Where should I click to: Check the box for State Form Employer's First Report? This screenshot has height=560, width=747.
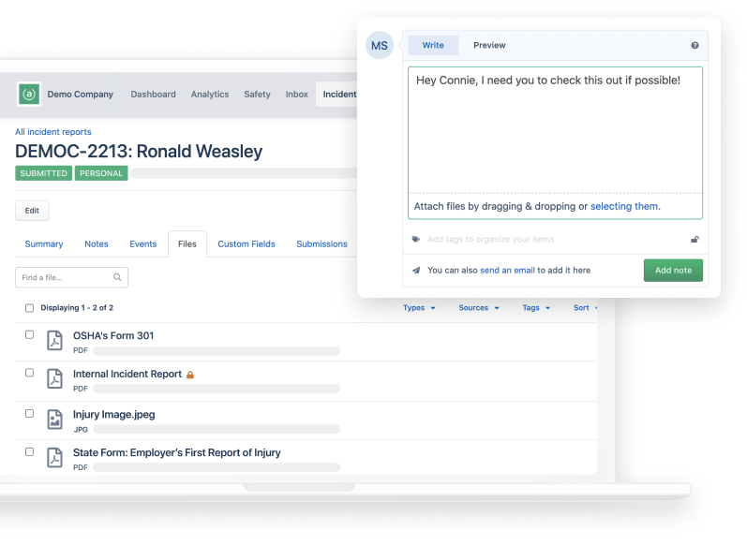click(30, 451)
